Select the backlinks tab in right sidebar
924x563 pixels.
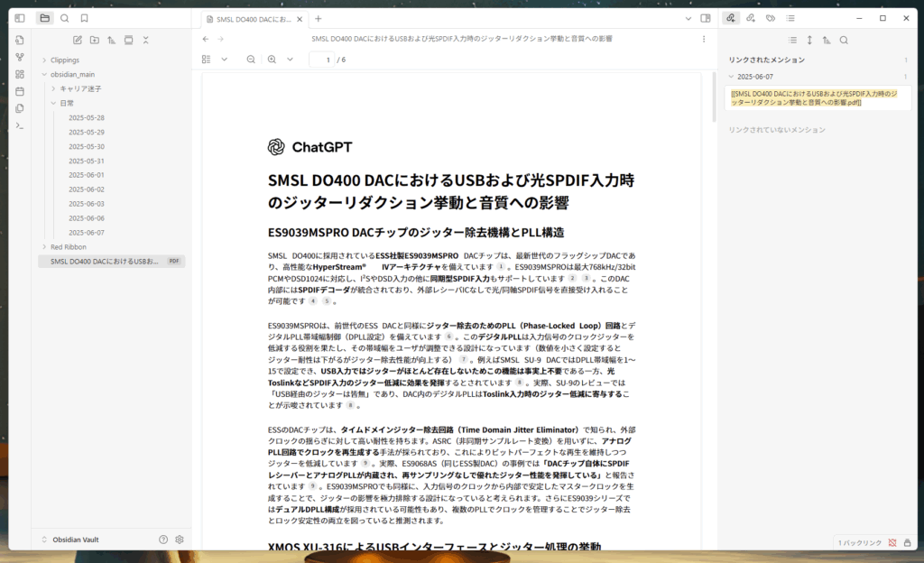click(x=731, y=18)
